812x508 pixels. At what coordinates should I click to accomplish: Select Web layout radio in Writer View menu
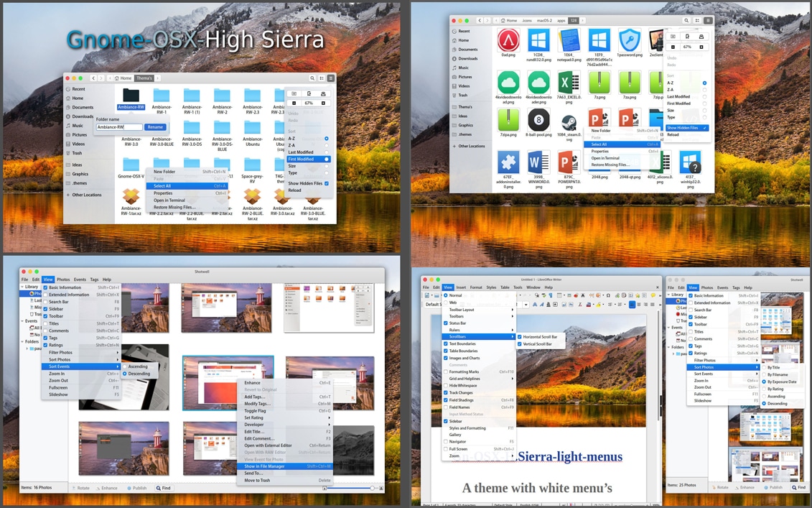pyautogui.click(x=446, y=303)
